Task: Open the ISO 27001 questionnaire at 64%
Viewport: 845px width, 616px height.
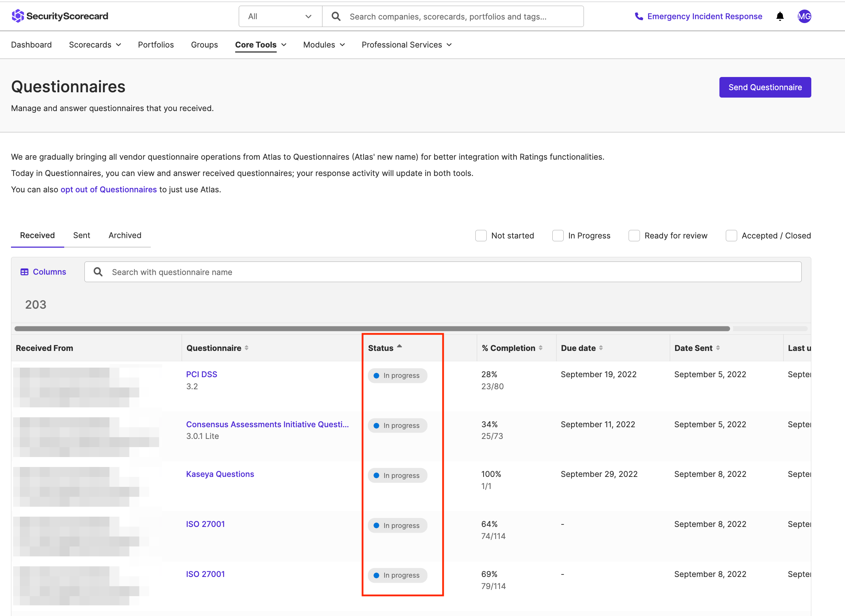Action: (x=205, y=524)
